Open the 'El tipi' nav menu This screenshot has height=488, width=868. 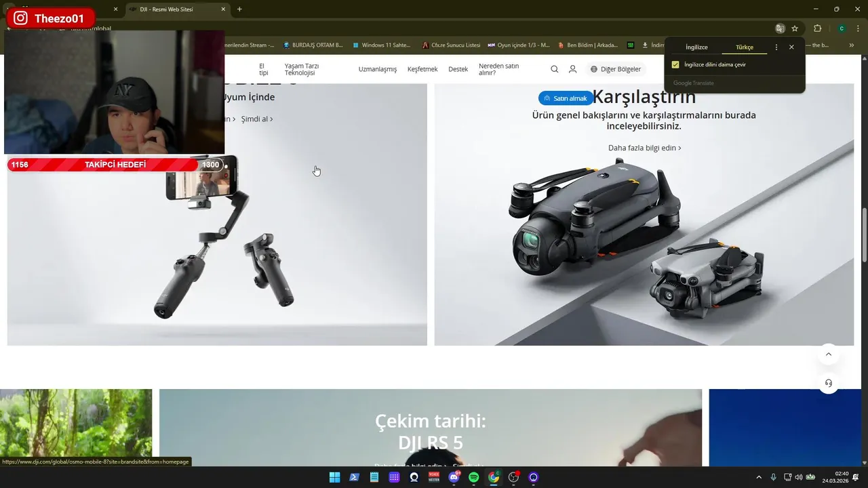click(x=264, y=69)
